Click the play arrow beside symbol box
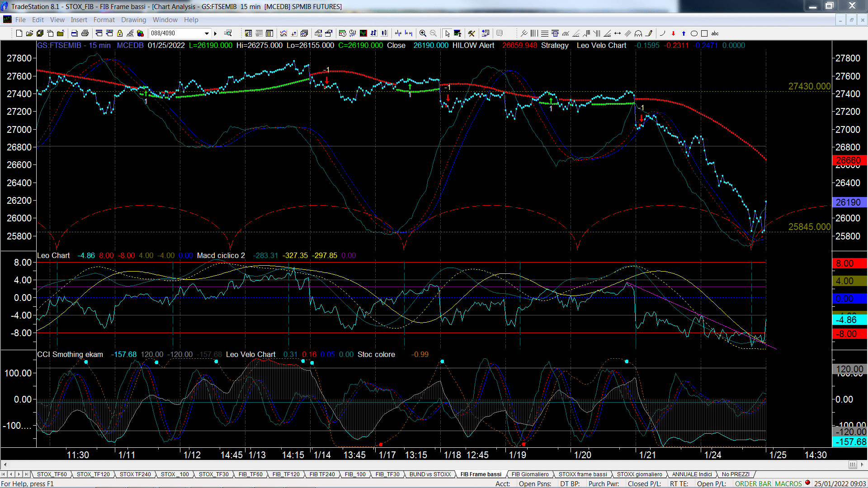 coord(216,33)
